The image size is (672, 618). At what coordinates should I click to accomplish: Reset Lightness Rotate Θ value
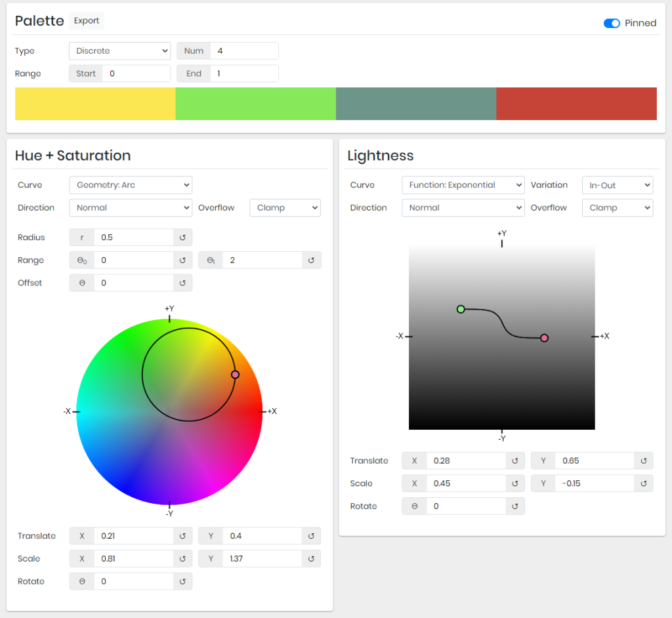click(515, 506)
